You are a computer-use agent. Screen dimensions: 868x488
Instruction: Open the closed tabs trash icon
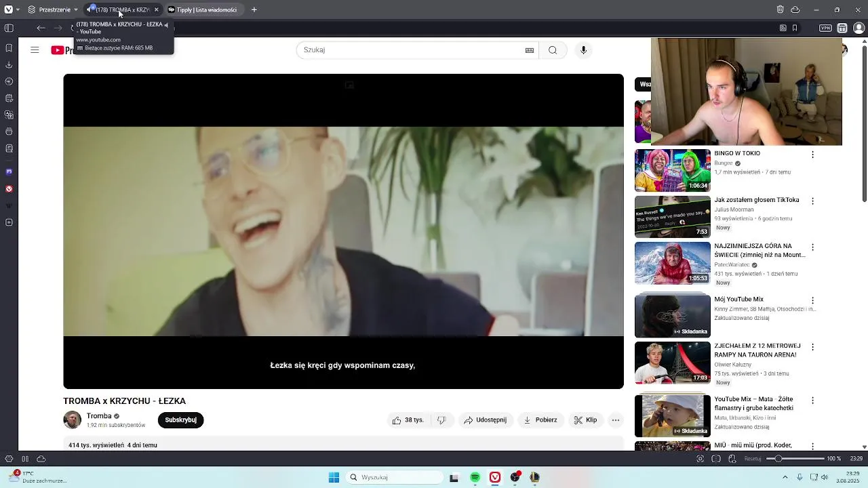click(x=780, y=9)
